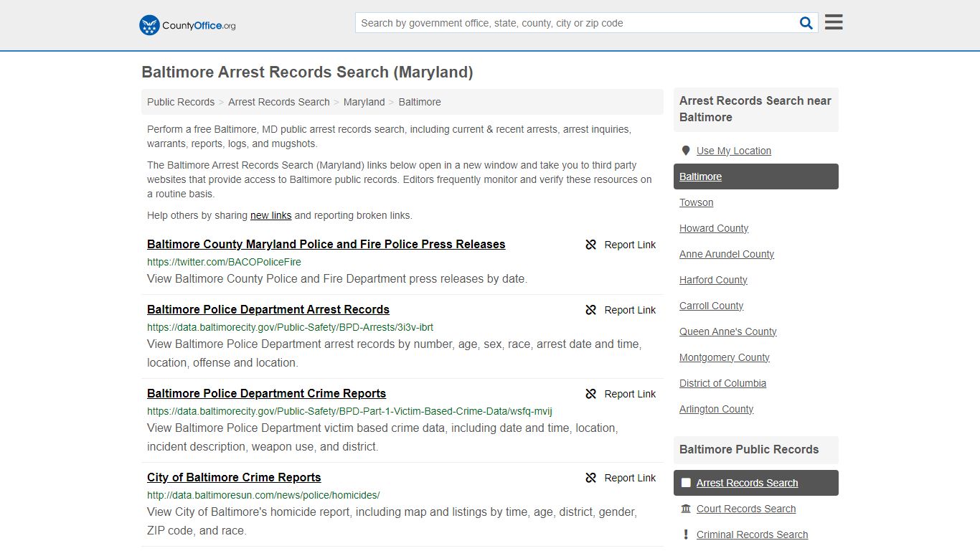Open Court Records Search link
The width and height of the screenshot is (980, 551).
tap(746, 509)
